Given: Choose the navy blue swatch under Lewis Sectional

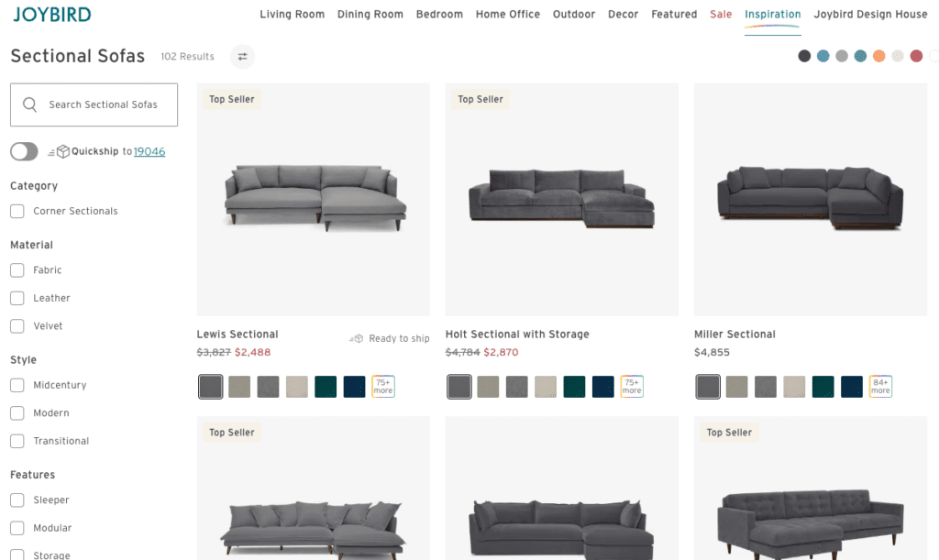Looking at the screenshot, I should (355, 387).
